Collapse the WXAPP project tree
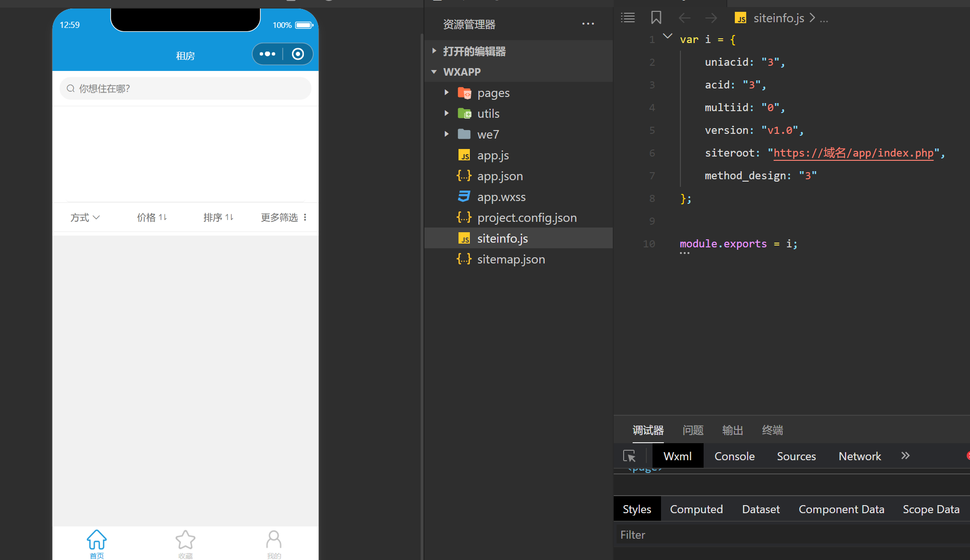Viewport: 970px width, 560px height. coord(434,72)
